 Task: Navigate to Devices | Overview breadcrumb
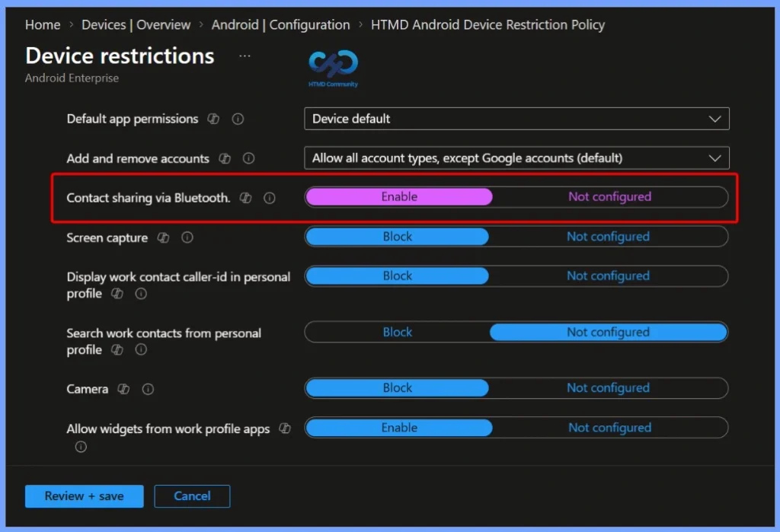pyautogui.click(x=136, y=25)
